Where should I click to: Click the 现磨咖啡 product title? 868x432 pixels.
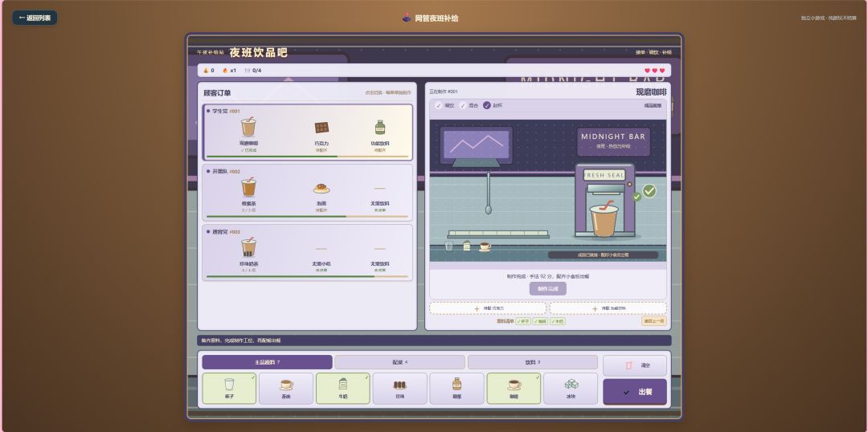[651, 92]
